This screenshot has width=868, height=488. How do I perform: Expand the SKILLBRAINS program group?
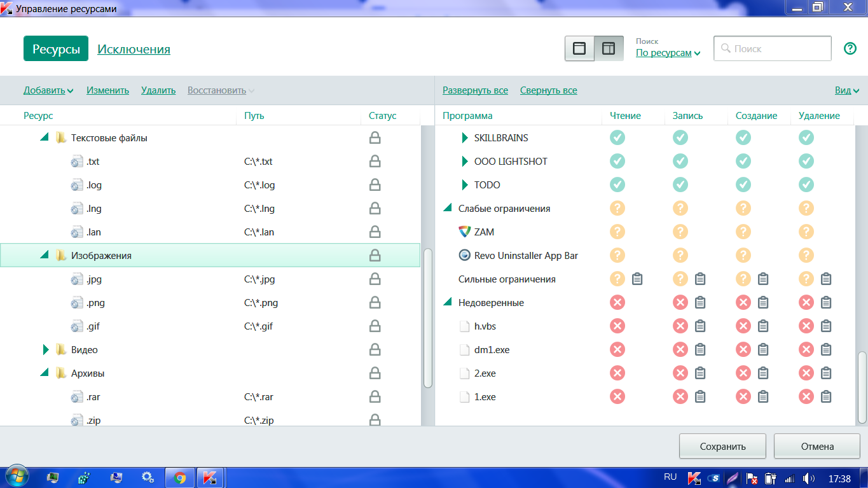pyautogui.click(x=465, y=138)
